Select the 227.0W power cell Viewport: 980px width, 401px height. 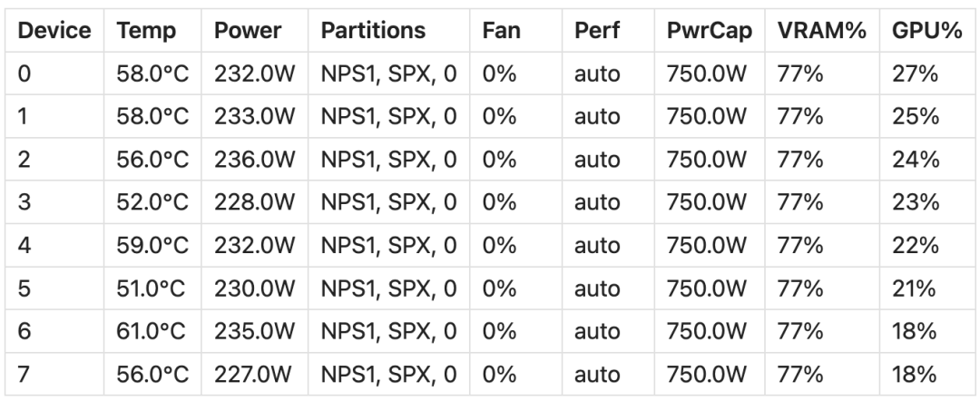(254, 374)
